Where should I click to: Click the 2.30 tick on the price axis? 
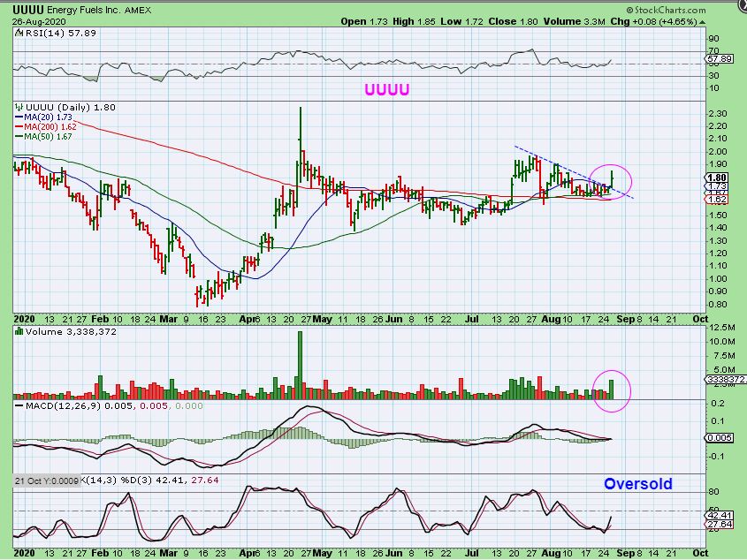tap(719, 113)
